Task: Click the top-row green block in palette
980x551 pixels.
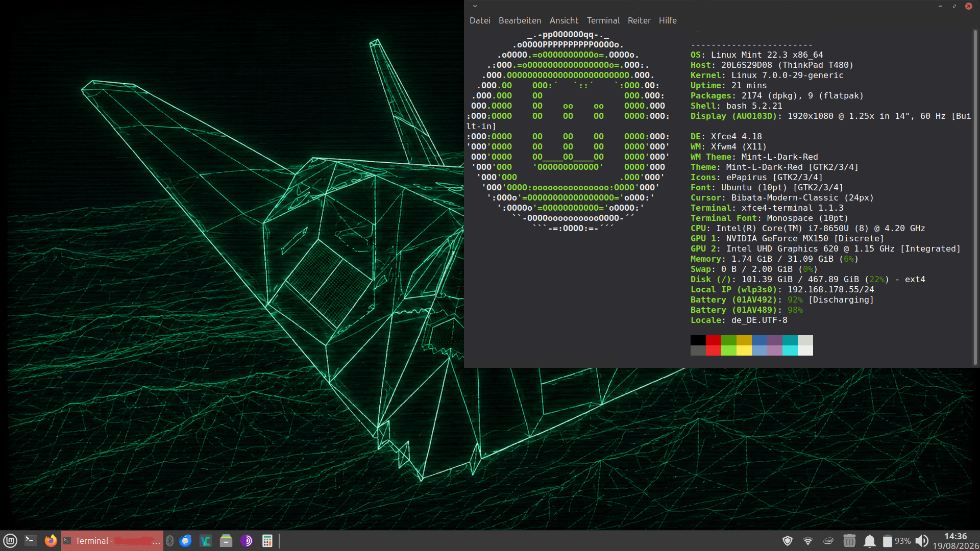Action: (x=729, y=340)
